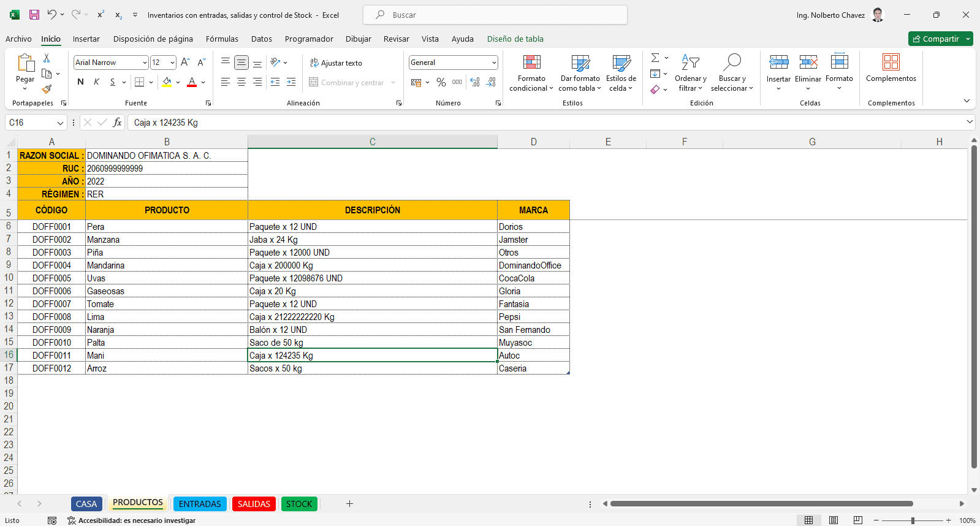The height and width of the screenshot is (526, 980).
Task: Click the Increase indent icon
Action: click(x=291, y=82)
